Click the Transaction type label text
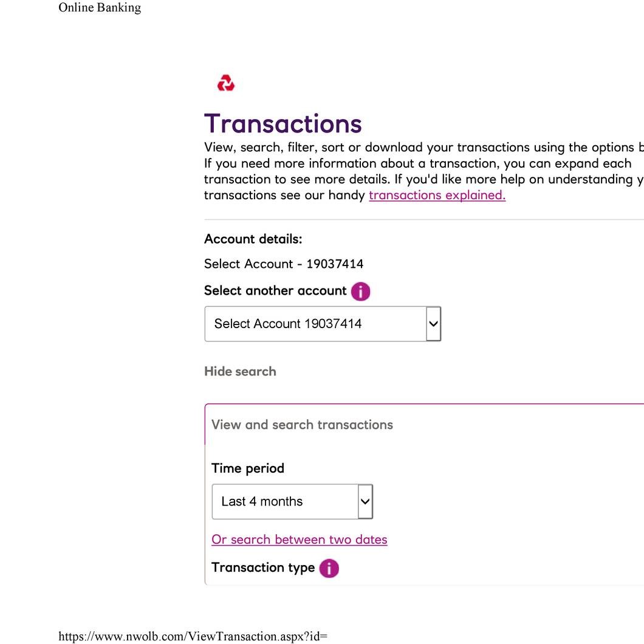The width and height of the screenshot is (644, 644). [263, 567]
